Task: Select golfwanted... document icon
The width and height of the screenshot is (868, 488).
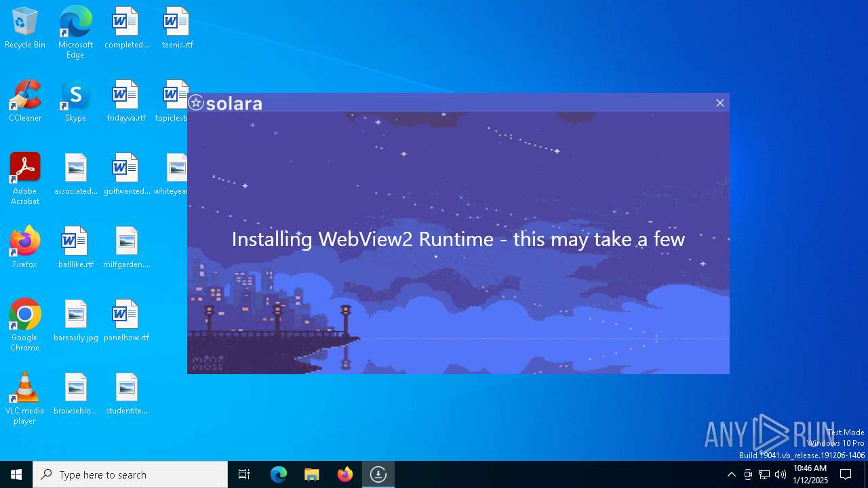Action: click(x=126, y=175)
